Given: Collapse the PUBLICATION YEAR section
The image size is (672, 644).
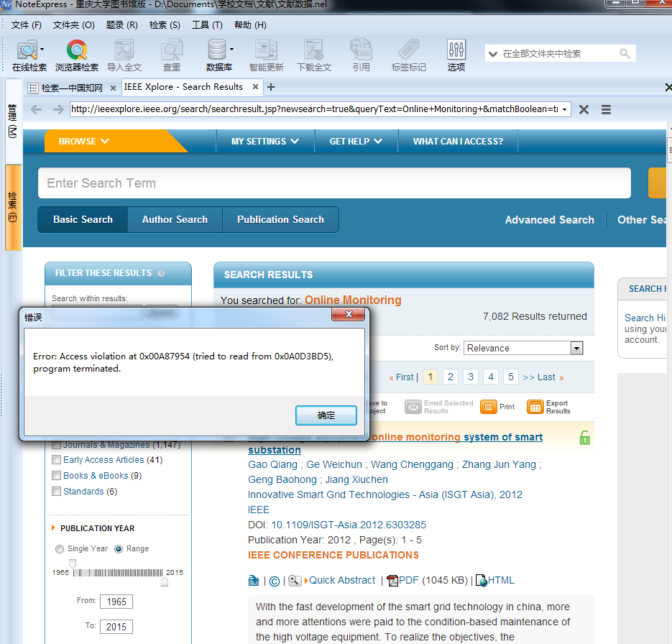Looking at the screenshot, I should pos(53,528).
